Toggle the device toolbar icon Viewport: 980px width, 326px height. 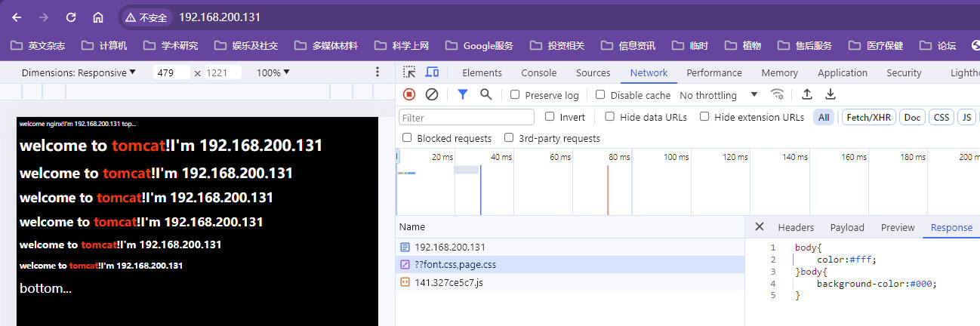click(432, 72)
